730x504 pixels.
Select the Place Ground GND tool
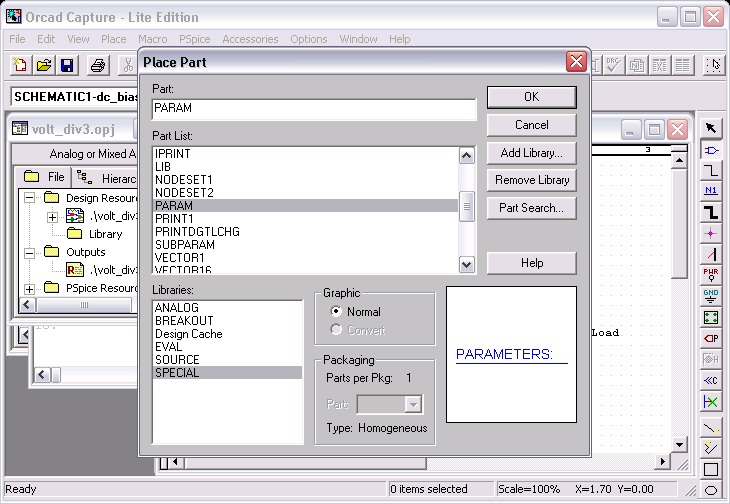711,296
